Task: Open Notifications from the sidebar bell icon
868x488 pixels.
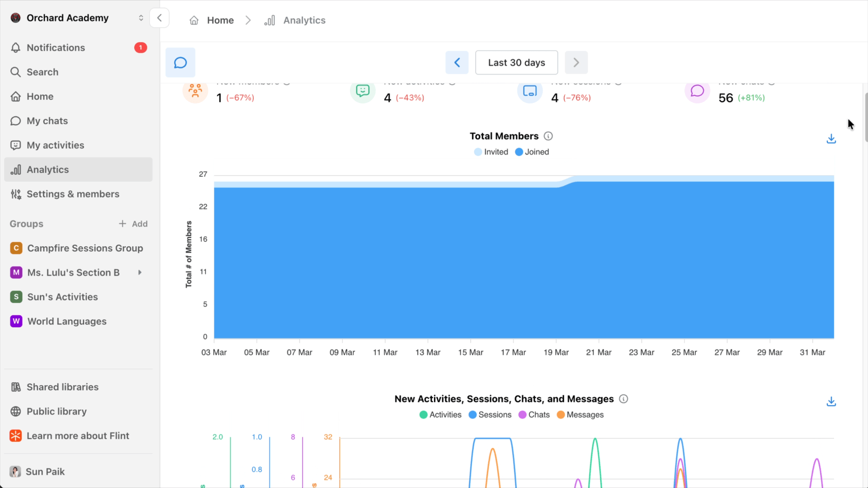Action: point(15,47)
